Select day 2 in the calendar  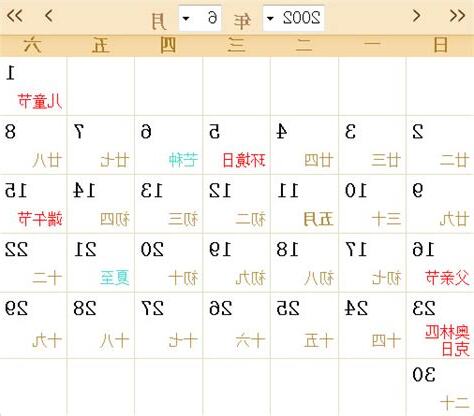click(440, 145)
